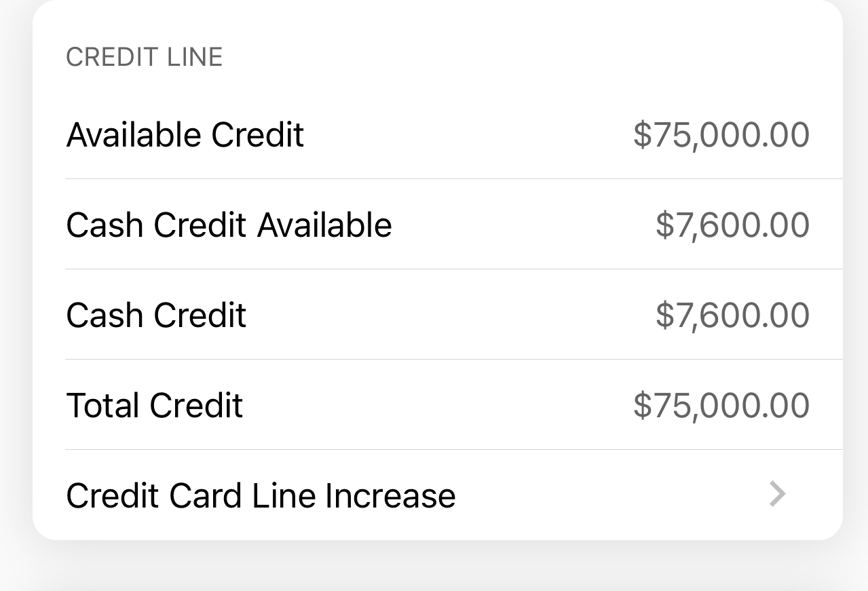
Task: Click the divider line below Available Credit
Action: coord(453,179)
